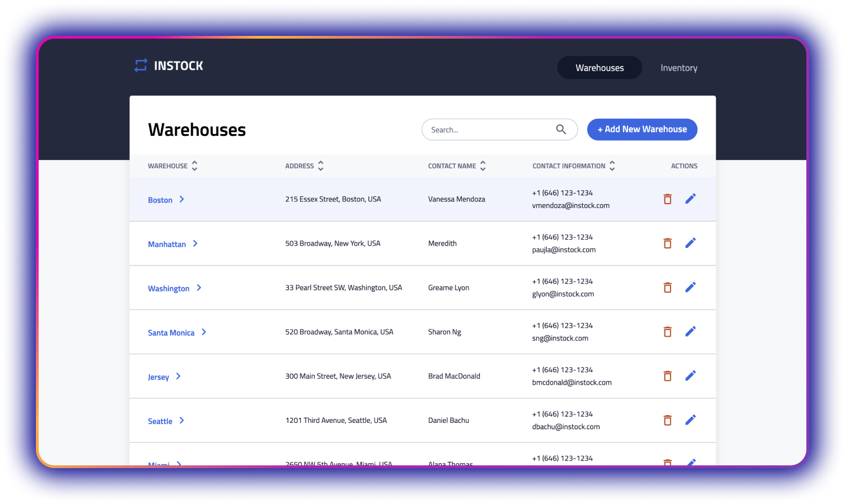Click contact name Greame Lyon

tap(448, 288)
